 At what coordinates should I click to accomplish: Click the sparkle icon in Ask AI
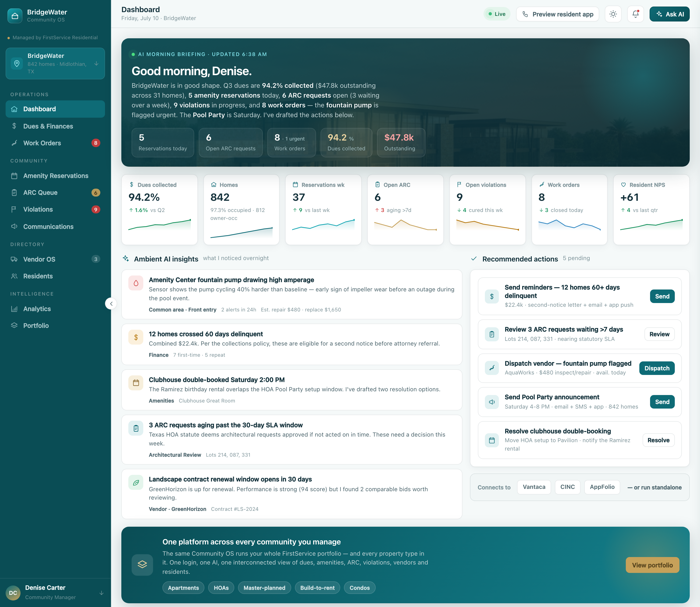click(659, 14)
